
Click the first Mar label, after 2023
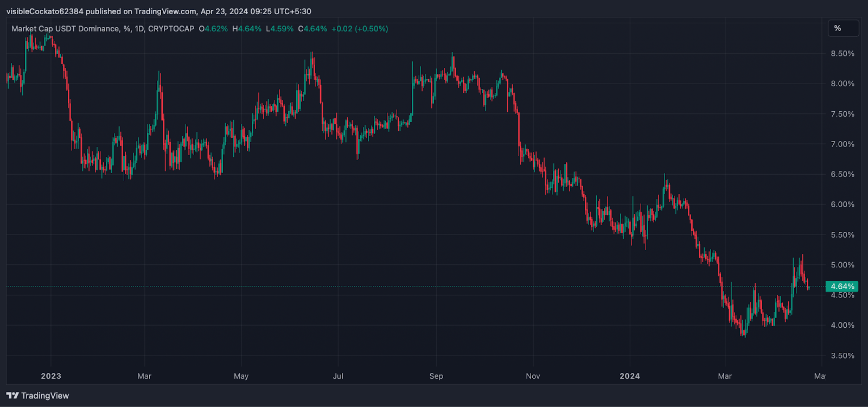[144, 376]
